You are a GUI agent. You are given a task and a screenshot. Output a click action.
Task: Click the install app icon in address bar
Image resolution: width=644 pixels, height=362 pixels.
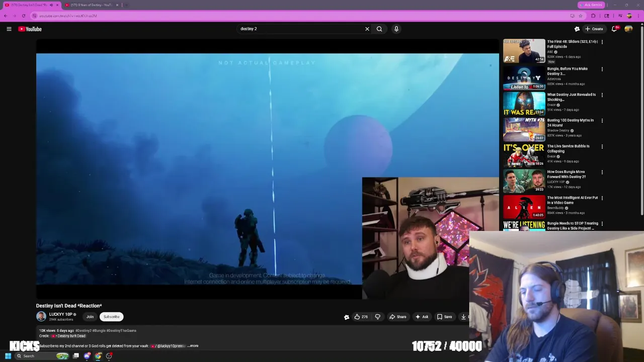click(572, 16)
